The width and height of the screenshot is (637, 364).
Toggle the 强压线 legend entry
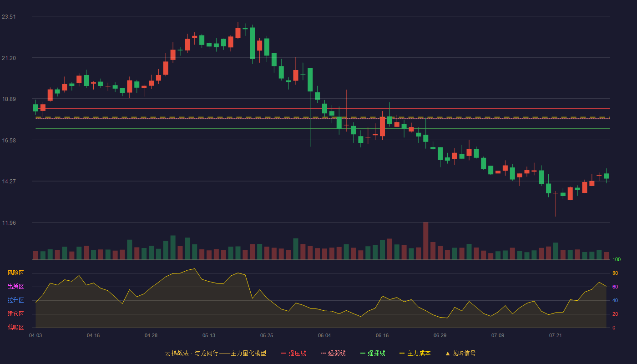[293, 353]
